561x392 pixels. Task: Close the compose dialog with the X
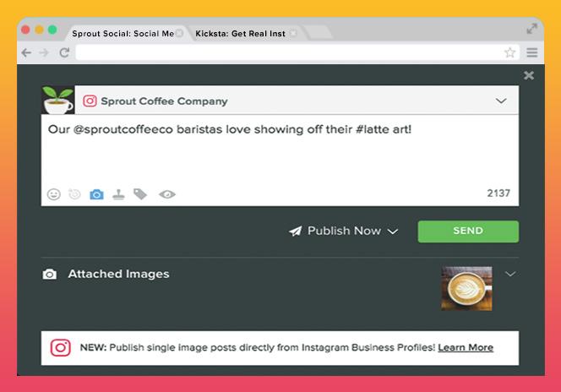tap(529, 75)
